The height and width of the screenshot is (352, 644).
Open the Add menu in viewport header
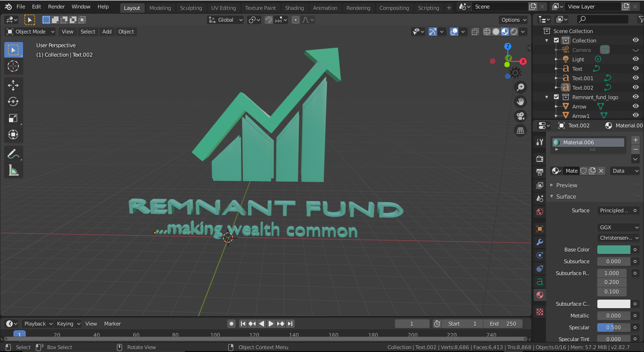pos(107,32)
